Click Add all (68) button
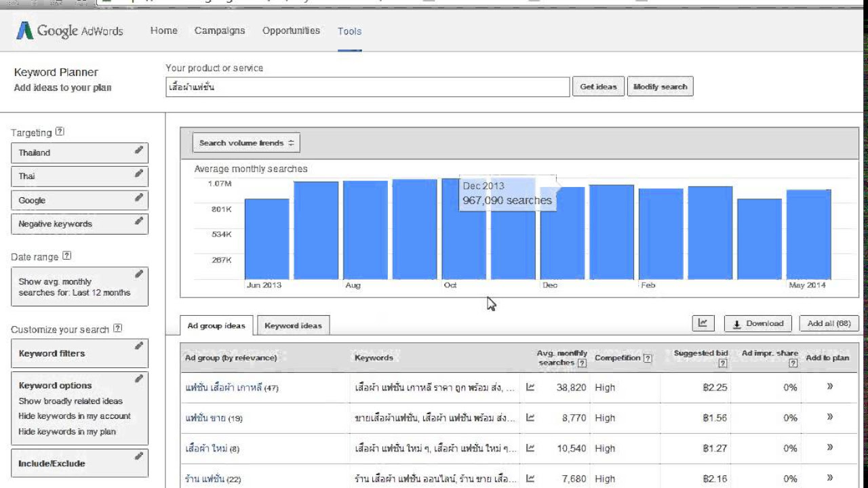Viewport: 868px width, 488px height. click(829, 323)
